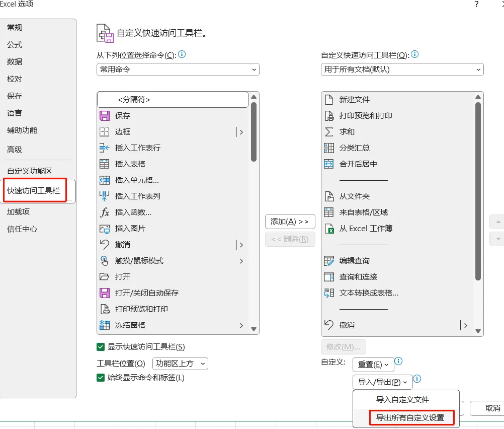Screen dimensions: 504x429
Task: Select the Save icon in the commands list
Action: coord(105,115)
